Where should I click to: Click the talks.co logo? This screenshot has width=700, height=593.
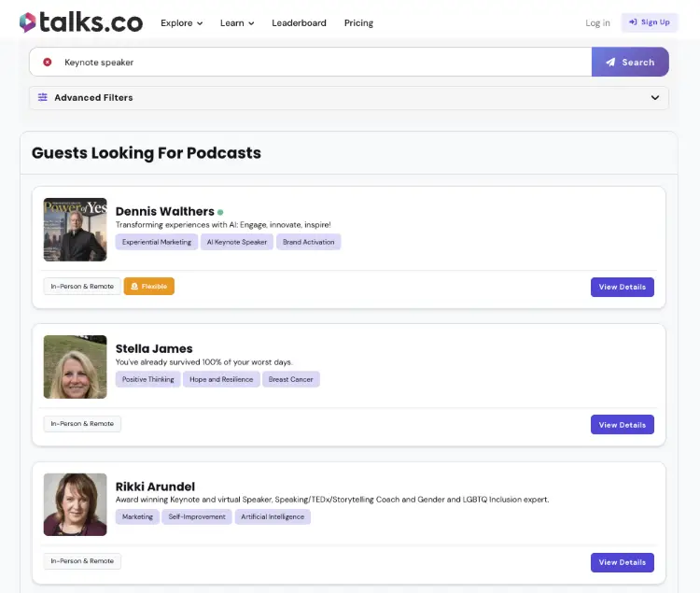coord(81,22)
